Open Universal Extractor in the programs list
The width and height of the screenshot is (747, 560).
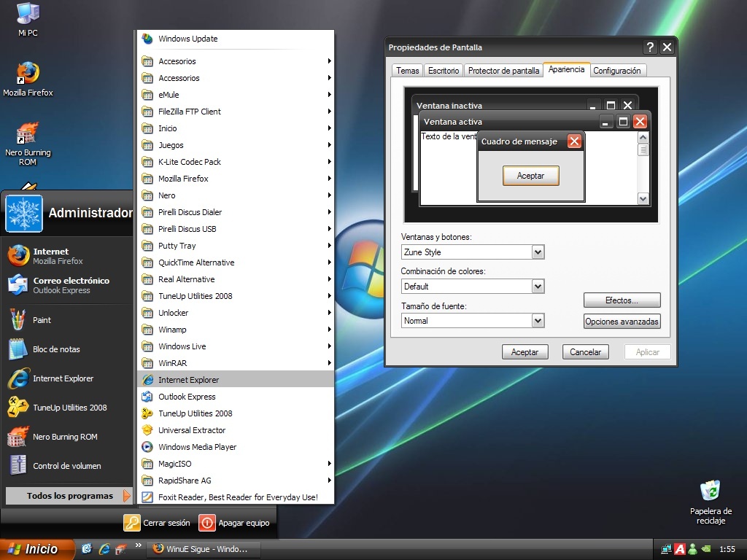pos(236,430)
